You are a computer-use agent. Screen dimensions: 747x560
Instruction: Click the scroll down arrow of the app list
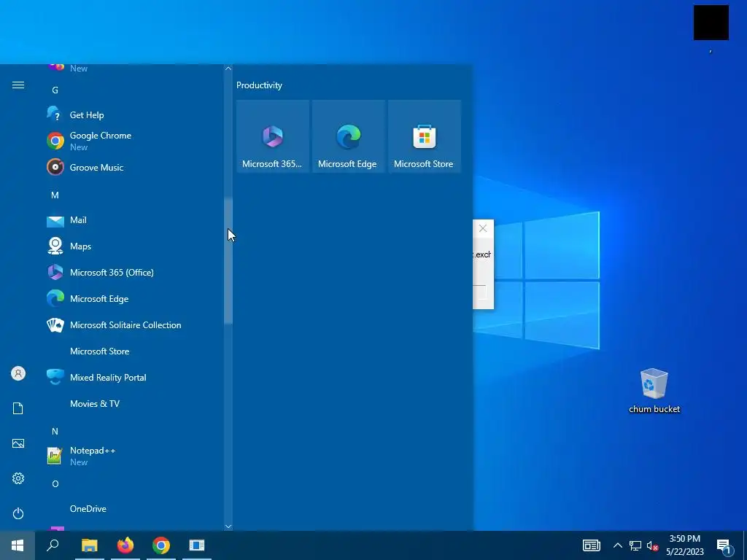(228, 526)
